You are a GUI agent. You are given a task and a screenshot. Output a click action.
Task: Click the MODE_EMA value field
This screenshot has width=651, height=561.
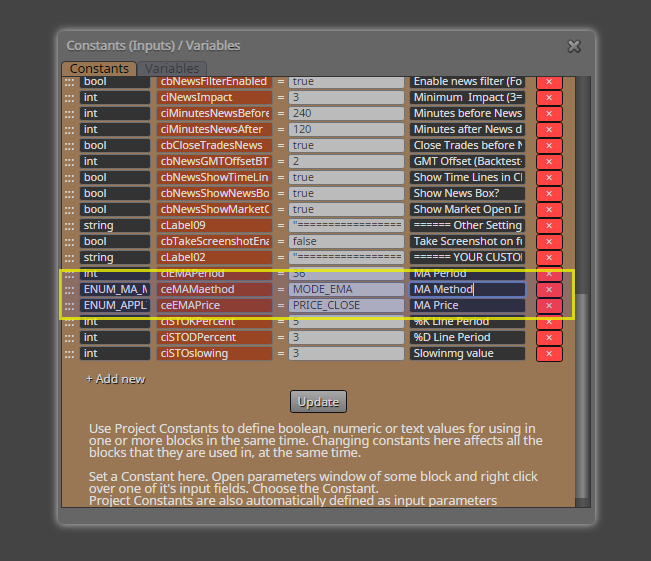(347, 289)
